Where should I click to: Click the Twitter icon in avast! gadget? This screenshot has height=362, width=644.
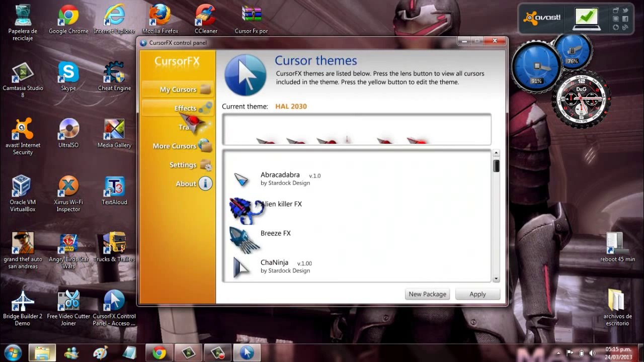click(625, 11)
